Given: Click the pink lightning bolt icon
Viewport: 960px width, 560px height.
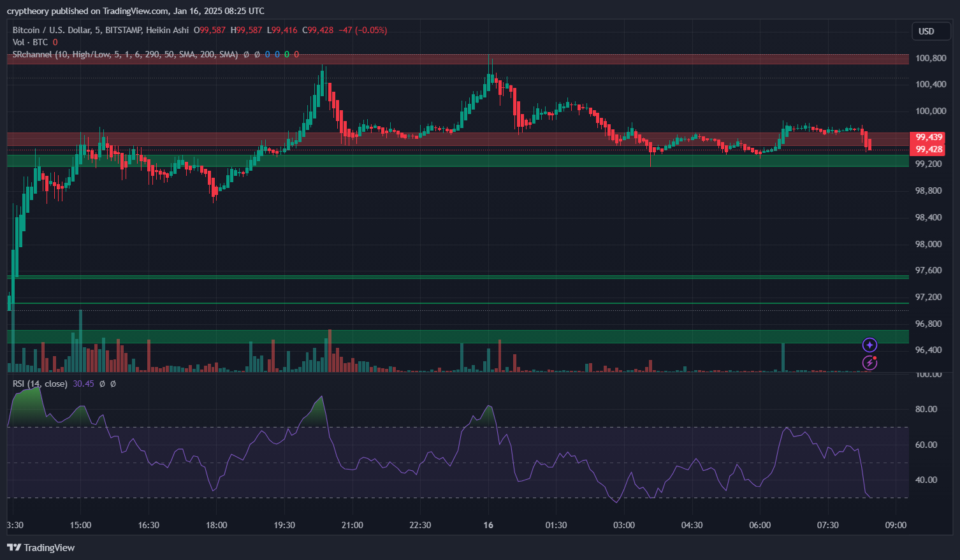Looking at the screenshot, I should [x=869, y=363].
